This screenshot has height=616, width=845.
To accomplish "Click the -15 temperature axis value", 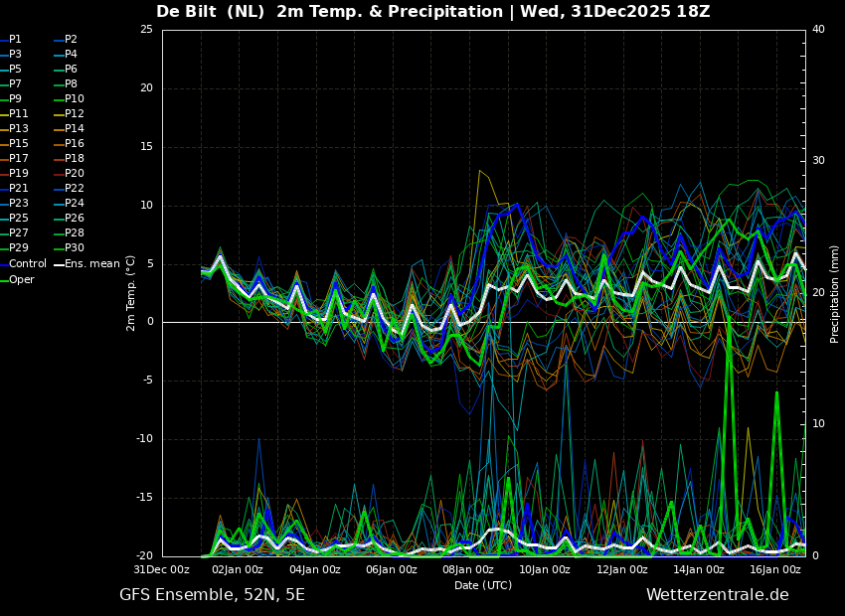I will coord(145,498).
